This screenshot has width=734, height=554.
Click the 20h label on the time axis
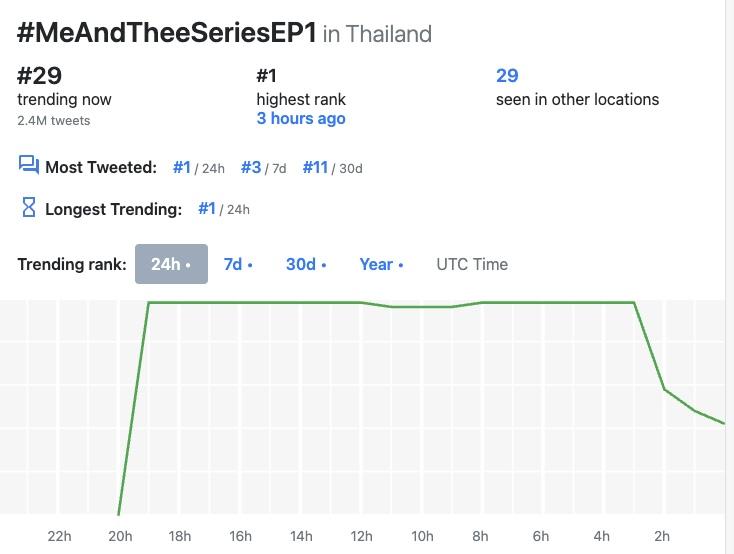tap(120, 536)
